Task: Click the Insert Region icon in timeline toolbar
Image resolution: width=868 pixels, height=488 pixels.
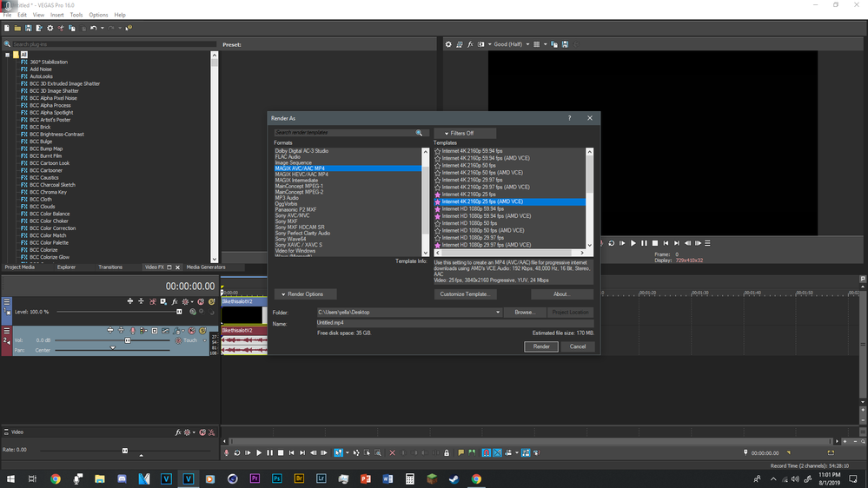Action: [x=472, y=452]
